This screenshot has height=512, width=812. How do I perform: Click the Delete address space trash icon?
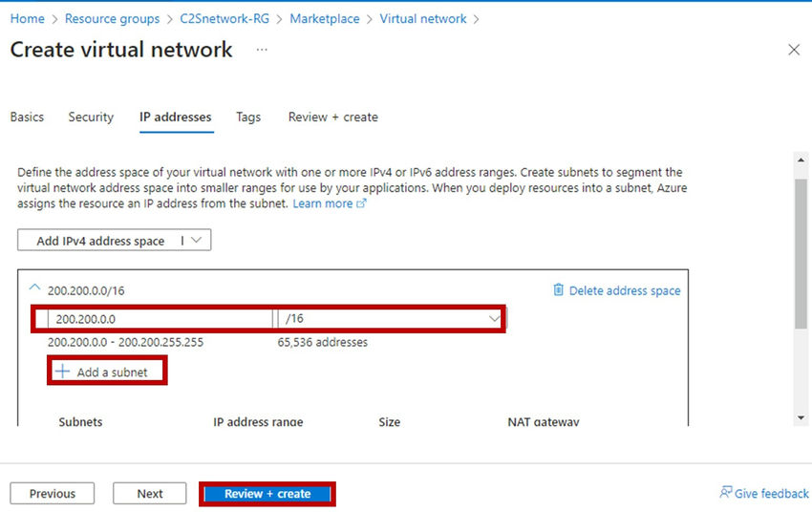point(558,289)
